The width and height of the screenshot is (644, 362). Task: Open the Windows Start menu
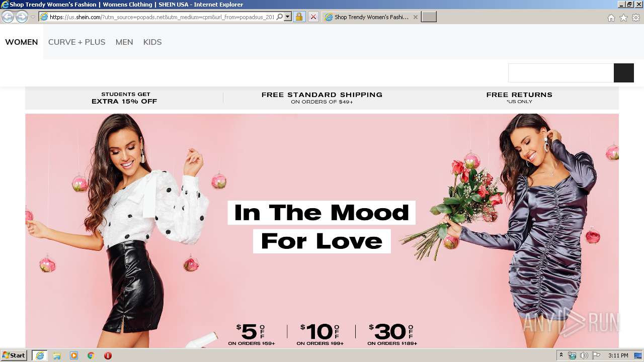click(14, 355)
